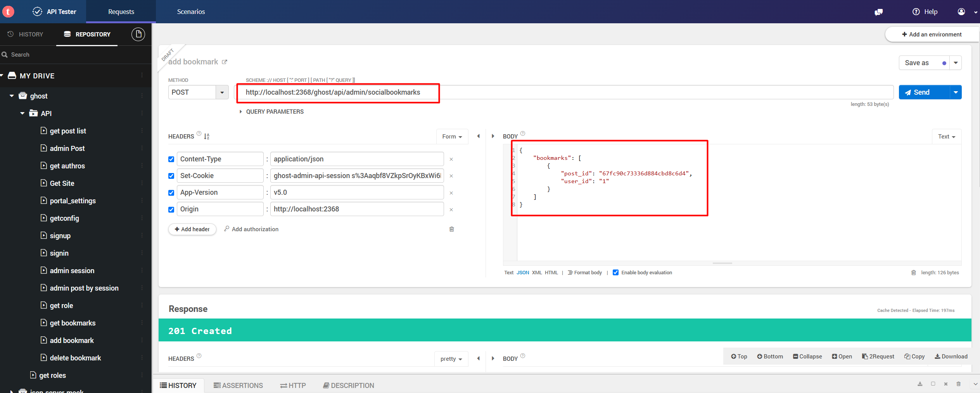Open the chat messages icon
980x393 pixels.
[878, 12]
